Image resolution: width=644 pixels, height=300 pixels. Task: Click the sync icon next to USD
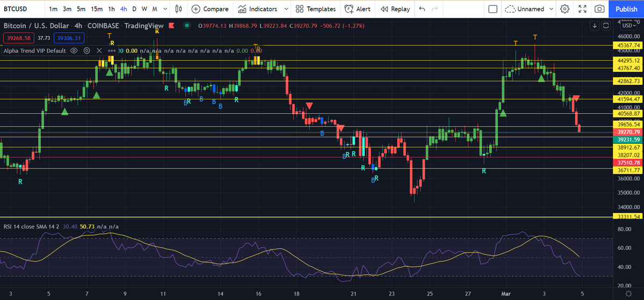606,26
